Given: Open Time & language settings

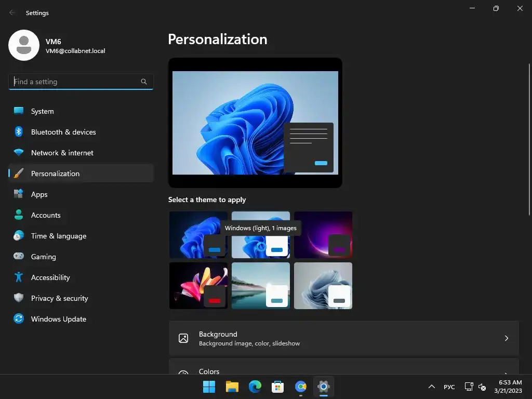Looking at the screenshot, I should tap(81, 235).
